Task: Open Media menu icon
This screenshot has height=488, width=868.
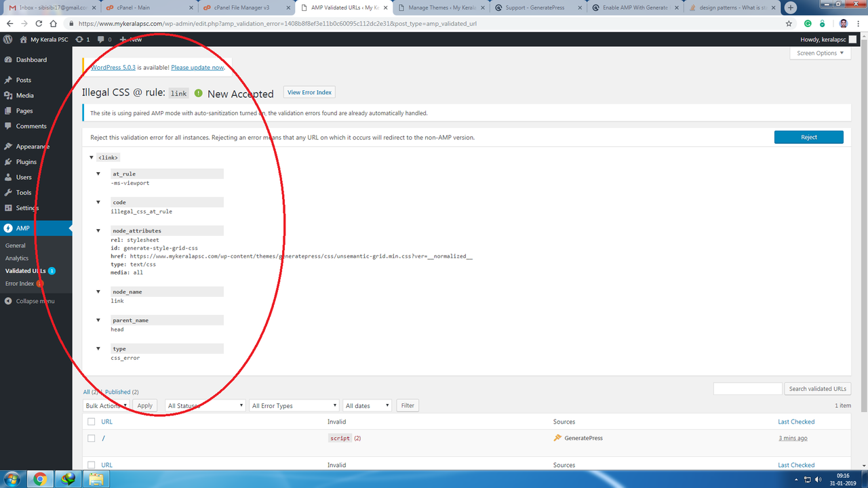Action: coord(8,96)
